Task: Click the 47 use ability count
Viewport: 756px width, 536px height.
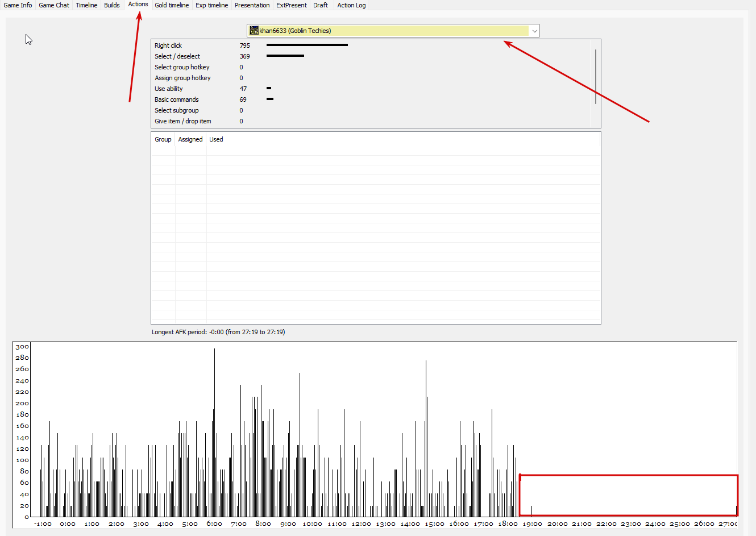Action: 243,89
